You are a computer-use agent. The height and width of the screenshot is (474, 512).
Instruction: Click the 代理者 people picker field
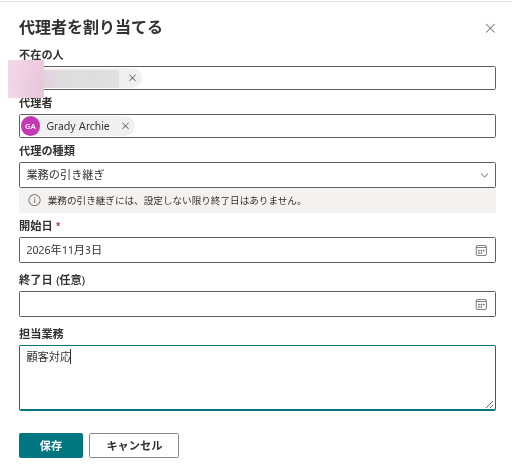(x=257, y=126)
